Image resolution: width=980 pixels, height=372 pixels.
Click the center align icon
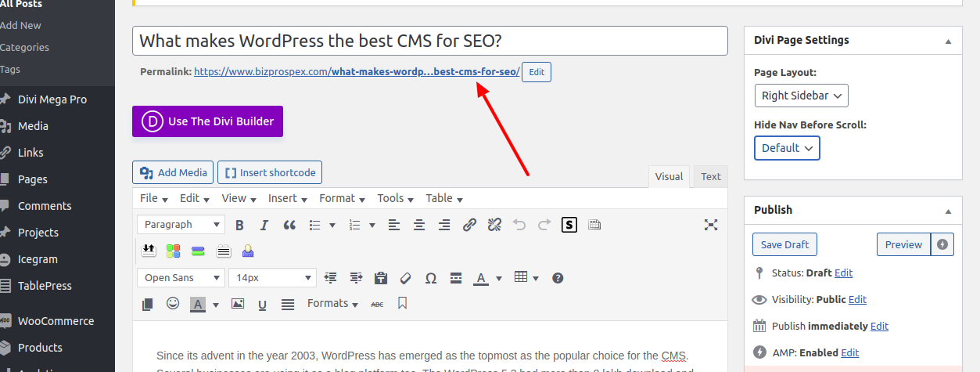(419, 225)
